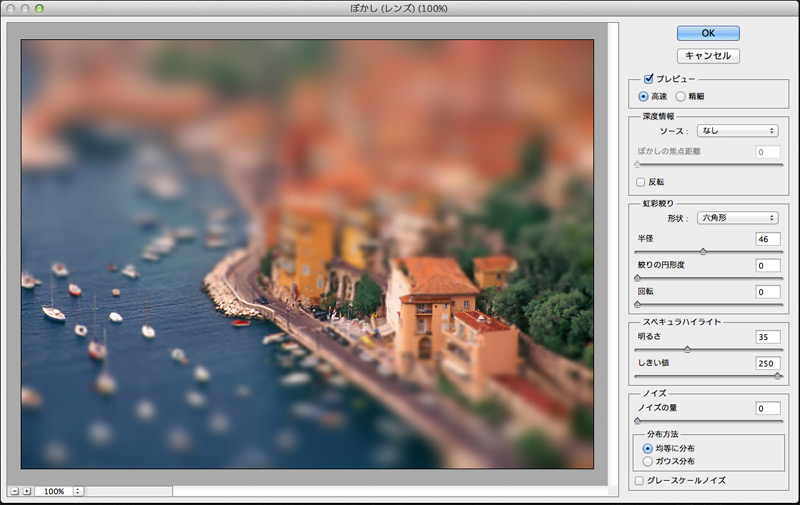800x505 pixels.
Task: Click the ノイズの量 value field
Action: point(767,408)
